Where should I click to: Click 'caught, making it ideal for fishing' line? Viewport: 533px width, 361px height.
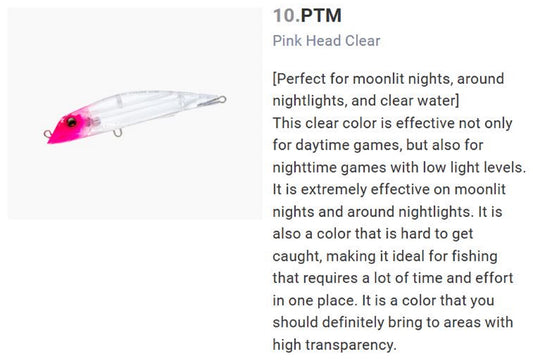tap(385, 256)
